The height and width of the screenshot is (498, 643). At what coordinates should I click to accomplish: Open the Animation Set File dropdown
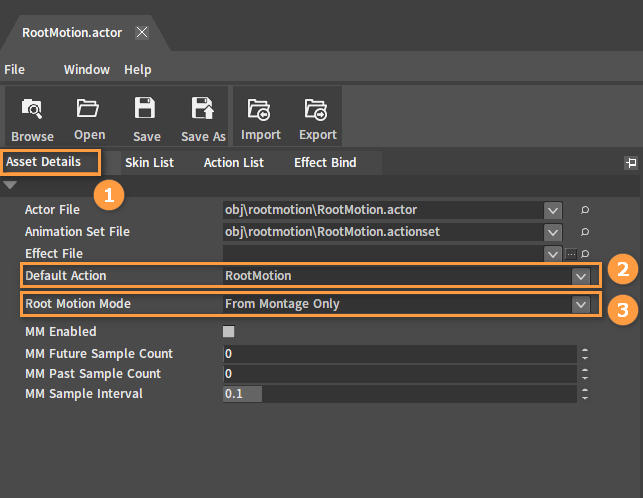[x=553, y=232]
